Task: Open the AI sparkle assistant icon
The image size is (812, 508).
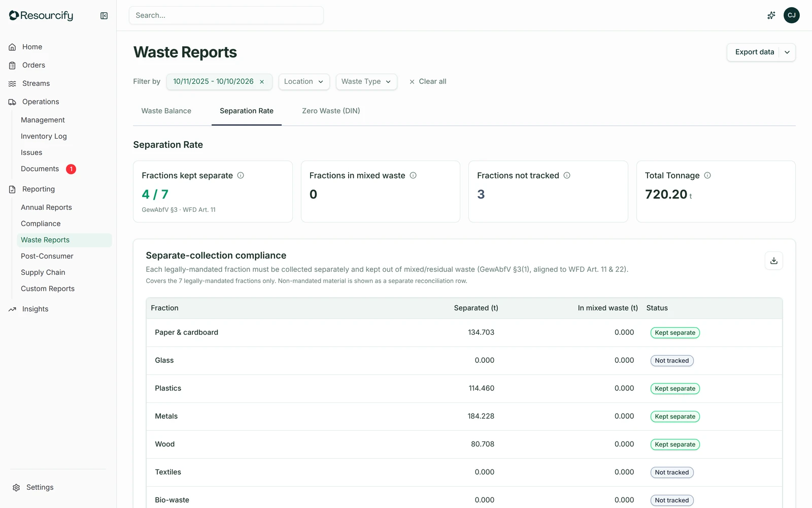Action: pyautogui.click(x=771, y=15)
